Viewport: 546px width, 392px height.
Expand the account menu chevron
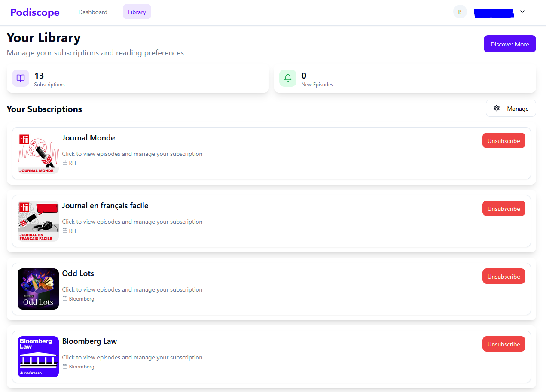point(522,12)
